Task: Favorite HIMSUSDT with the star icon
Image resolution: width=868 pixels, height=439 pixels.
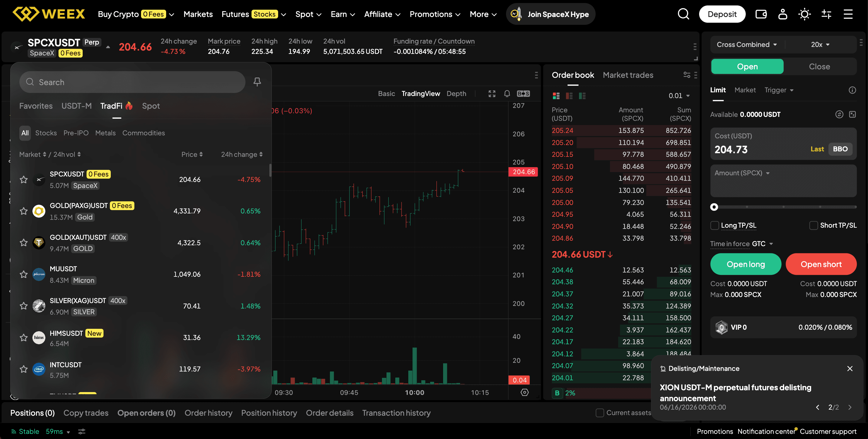Action: pos(24,338)
